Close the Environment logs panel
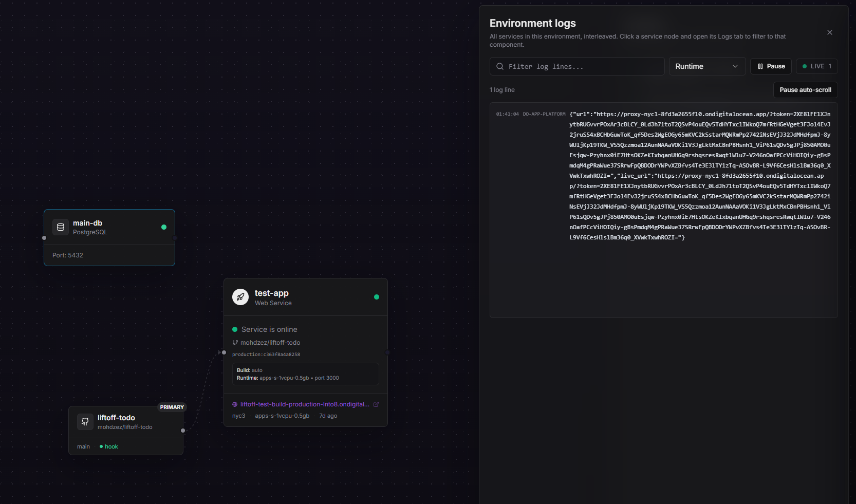856x504 pixels. point(830,32)
